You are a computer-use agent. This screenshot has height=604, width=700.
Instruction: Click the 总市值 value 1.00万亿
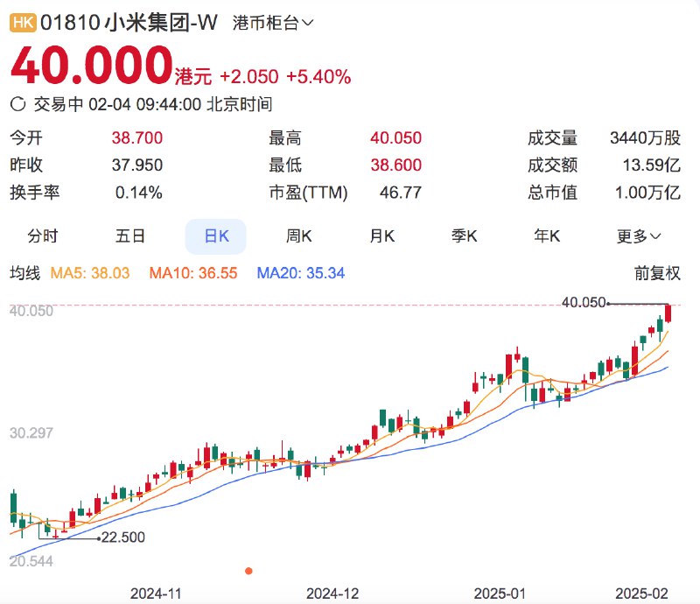click(x=647, y=193)
